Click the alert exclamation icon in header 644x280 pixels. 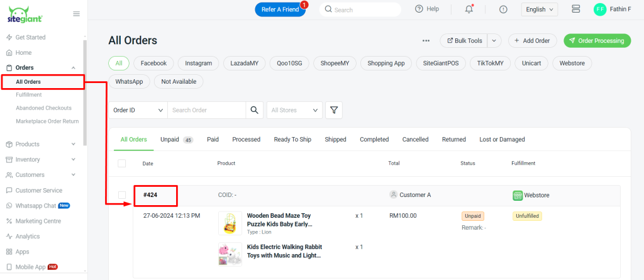click(503, 9)
